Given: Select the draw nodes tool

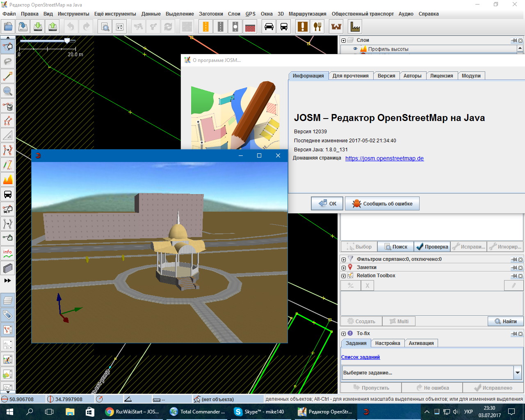Looking at the screenshot, I should [x=7, y=76].
